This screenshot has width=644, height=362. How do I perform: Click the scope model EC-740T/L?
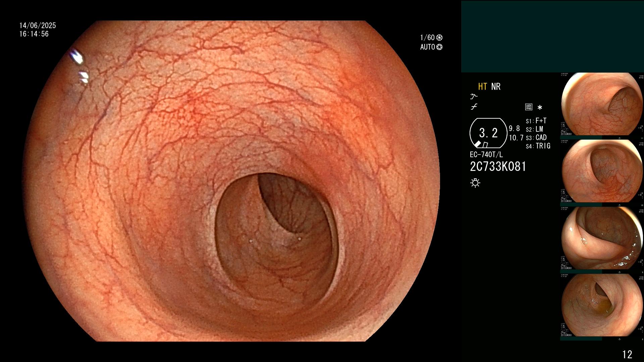[486, 155]
